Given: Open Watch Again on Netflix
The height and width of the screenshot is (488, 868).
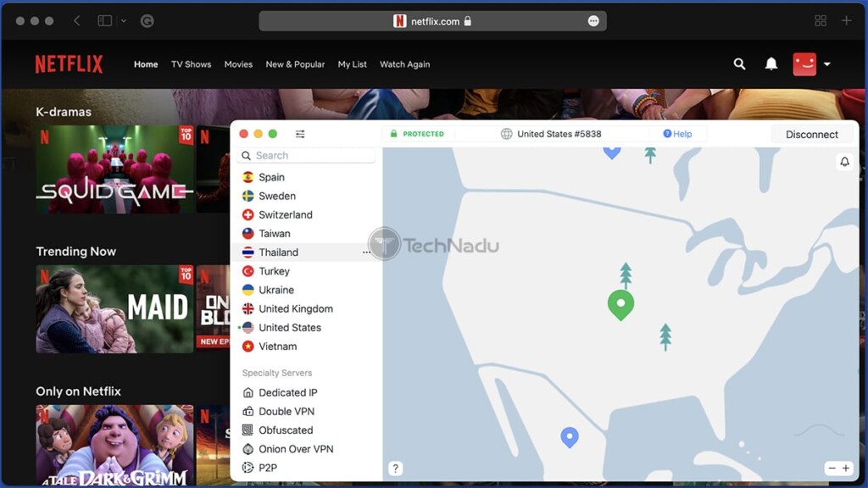Looking at the screenshot, I should [x=404, y=64].
